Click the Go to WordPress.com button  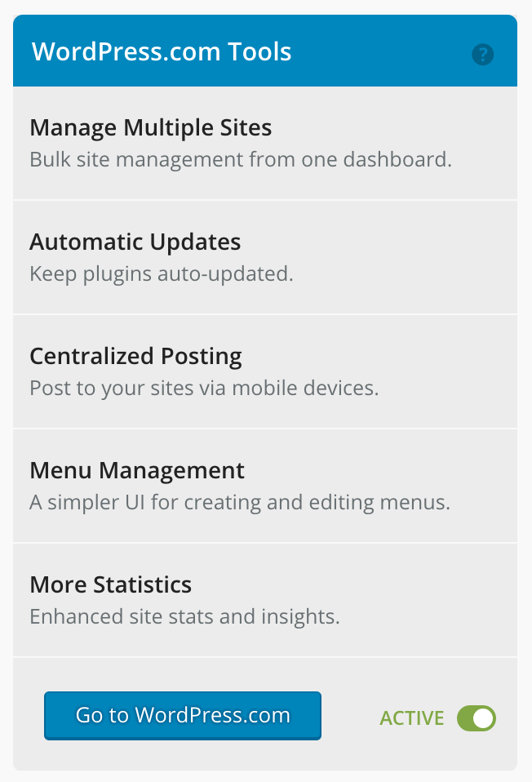(183, 715)
